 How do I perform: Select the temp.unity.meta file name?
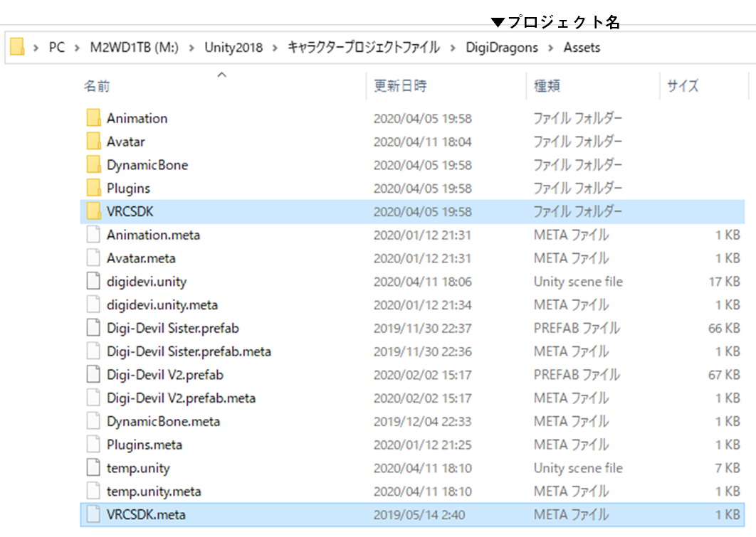[154, 491]
